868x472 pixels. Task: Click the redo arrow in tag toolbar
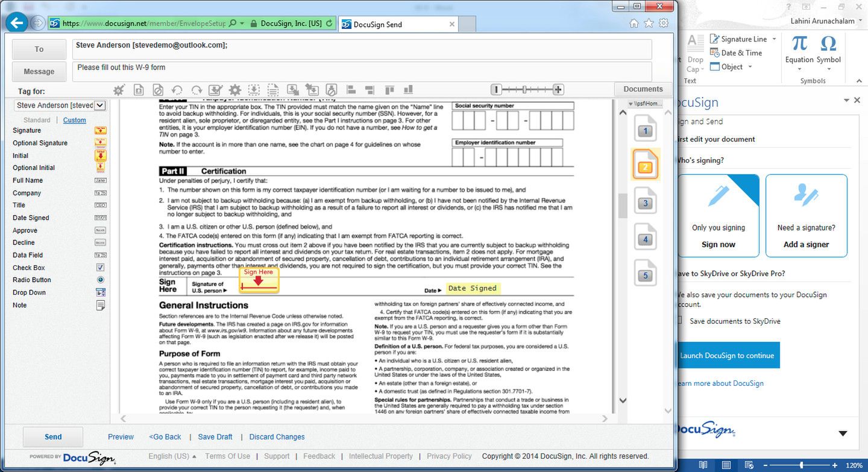(x=197, y=90)
